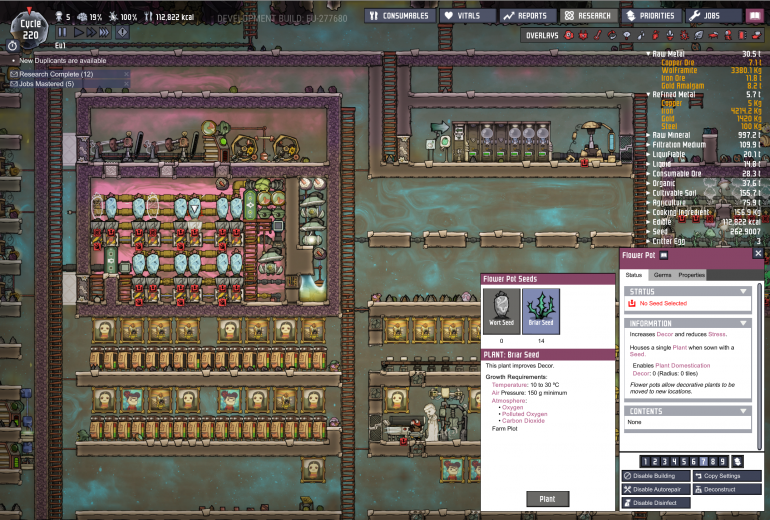Click Disable Disinfect

click(656, 503)
